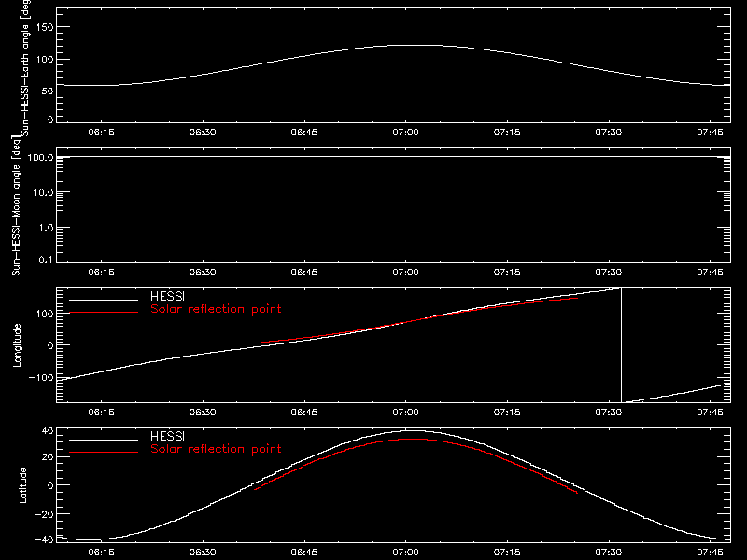The image size is (747, 560).
Task: Pick the red legend line in Latitude plot
Action: click(x=104, y=453)
